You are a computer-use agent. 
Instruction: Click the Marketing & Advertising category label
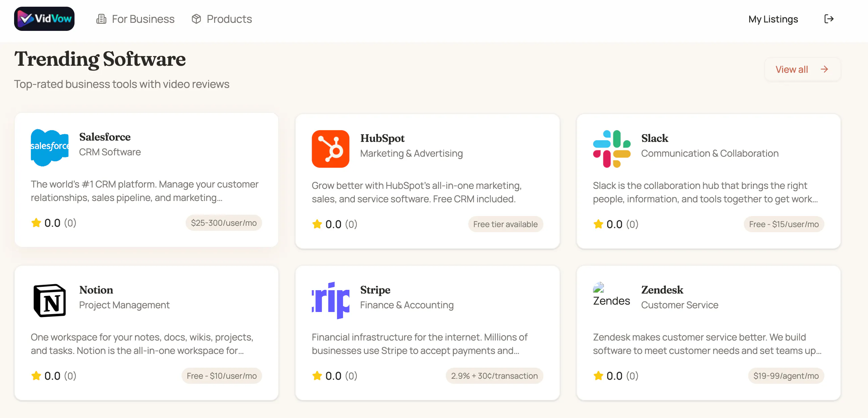(x=412, y=153)
